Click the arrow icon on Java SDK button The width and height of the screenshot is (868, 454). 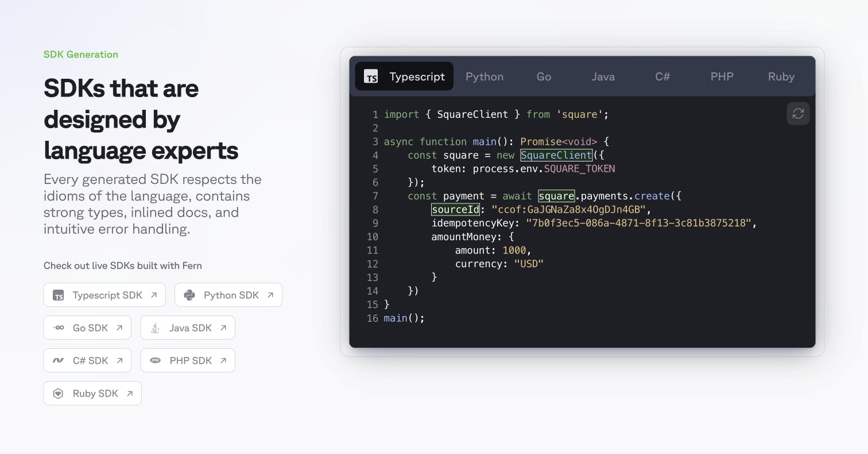223,328
